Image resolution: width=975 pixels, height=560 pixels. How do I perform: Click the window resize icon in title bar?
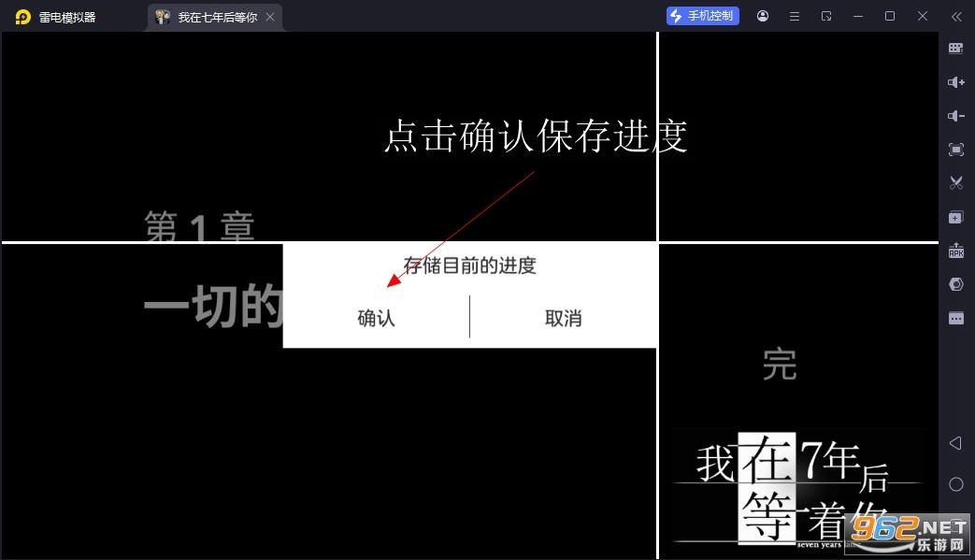pos(826,16)
